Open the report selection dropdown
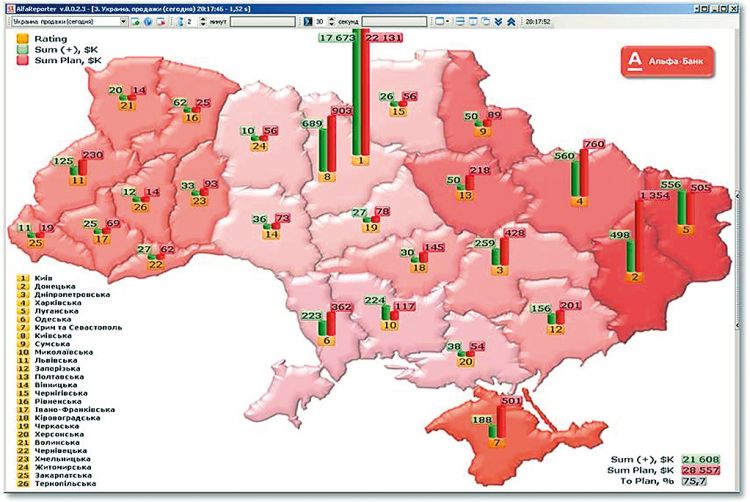Image resolution: width=750 pixels, height=502 pixels. point(121,20)
